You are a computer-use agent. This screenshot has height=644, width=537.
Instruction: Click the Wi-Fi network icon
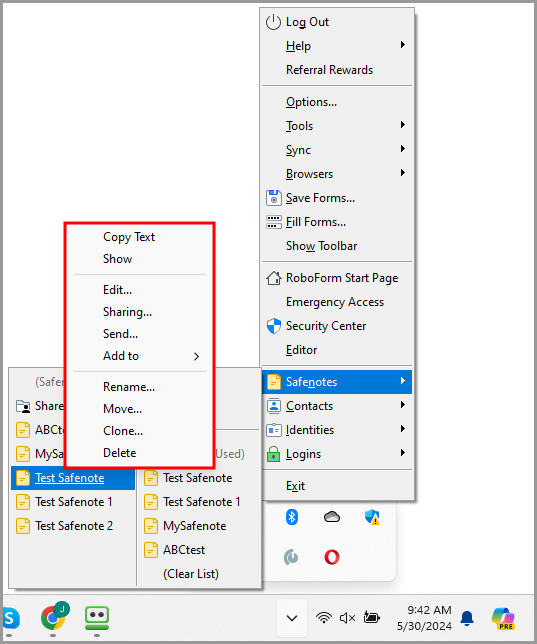click(x=324, y=618)
